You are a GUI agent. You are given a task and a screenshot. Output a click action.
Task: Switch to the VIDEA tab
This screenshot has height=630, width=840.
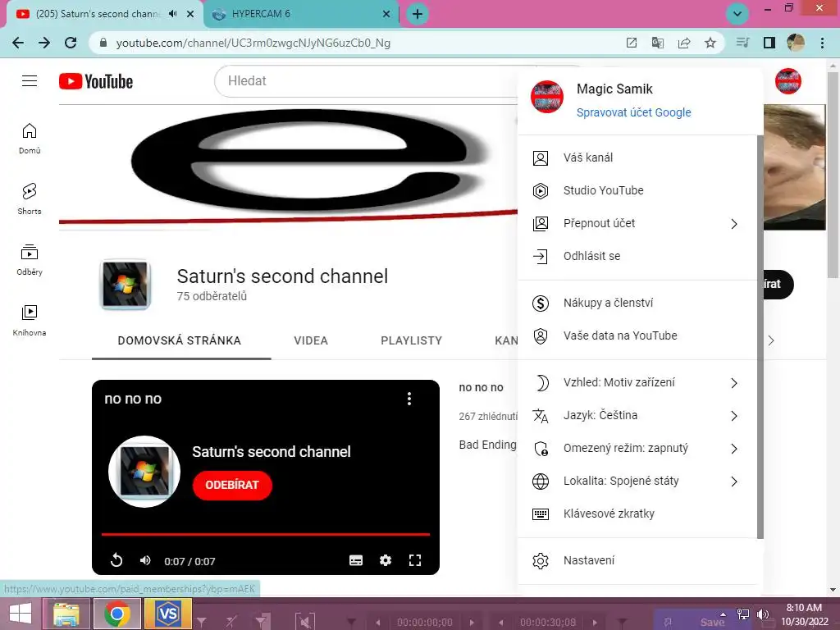click(311, 340)
